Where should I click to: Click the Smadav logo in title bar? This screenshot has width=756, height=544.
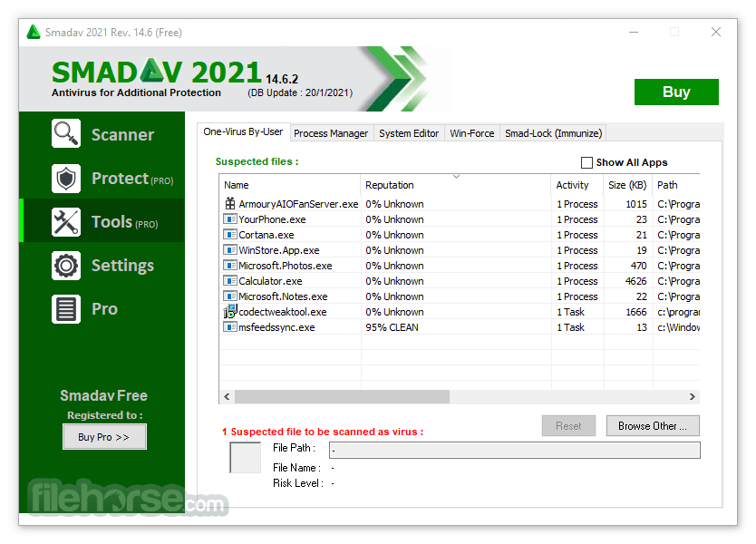34,33
